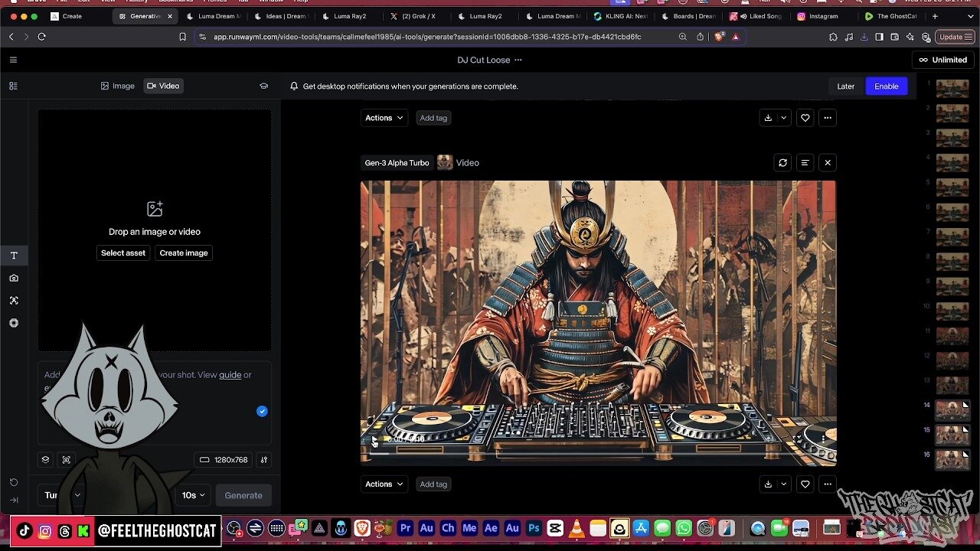Click Enable for desktop notifications
The image size is (980, 551).
tap(887, 86)
